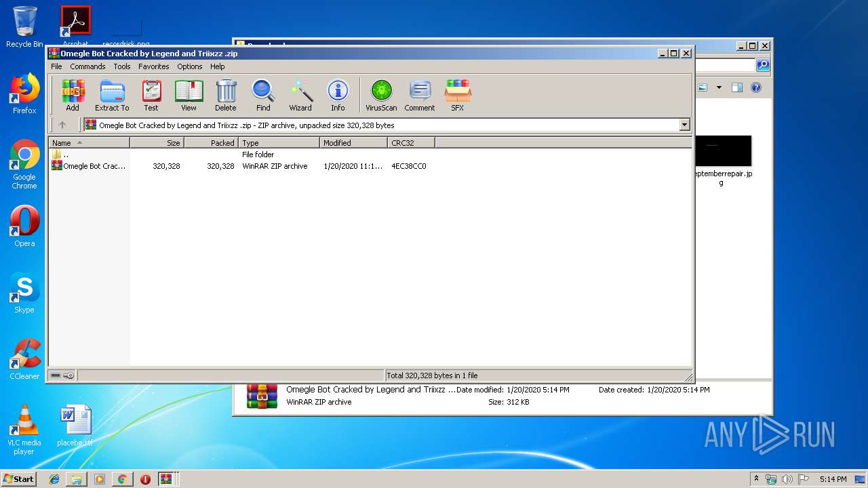Click the Add toolbar icon in WinRAR
This screenshot has height=488, width=868.
(x=73, y=96)
